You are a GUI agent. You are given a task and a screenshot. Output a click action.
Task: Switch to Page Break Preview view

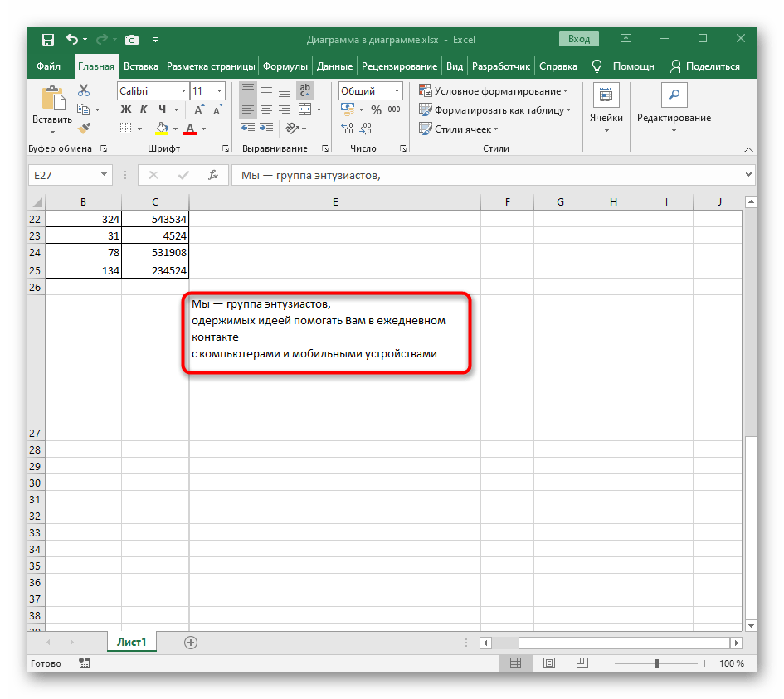pos(582,663)
